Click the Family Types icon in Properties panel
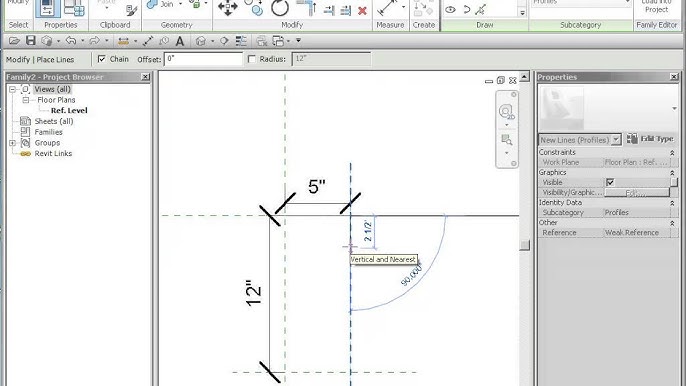This screenshot has width=686, height=386. [74, 8]
